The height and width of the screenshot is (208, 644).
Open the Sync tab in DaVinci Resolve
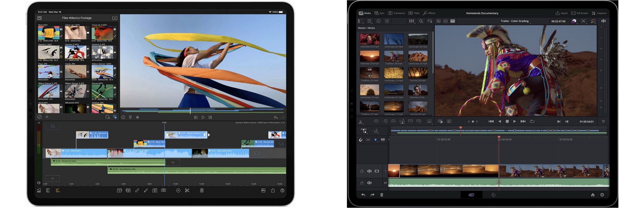coord(379,13)
